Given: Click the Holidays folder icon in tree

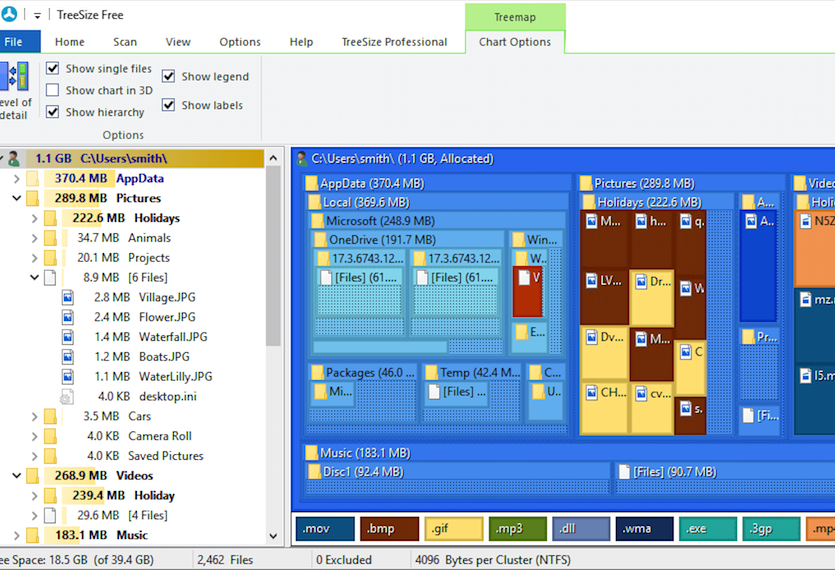Looking at the screenshot, I should click(50, 218).
